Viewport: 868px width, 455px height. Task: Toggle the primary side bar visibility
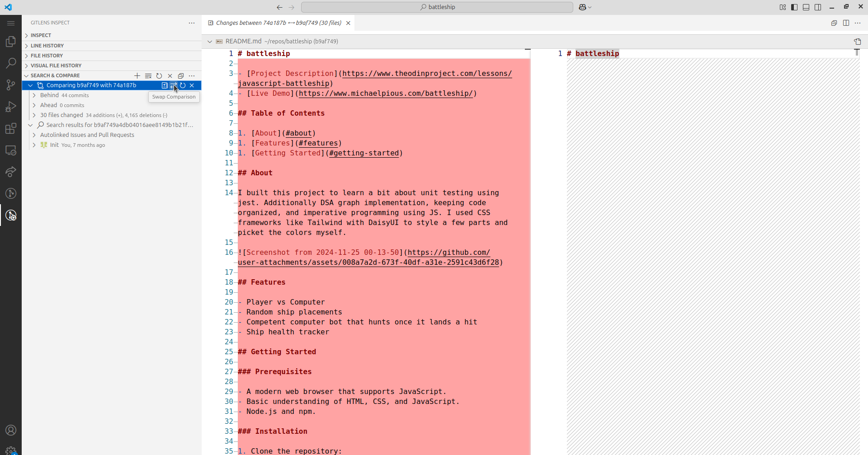pos(794,7)
